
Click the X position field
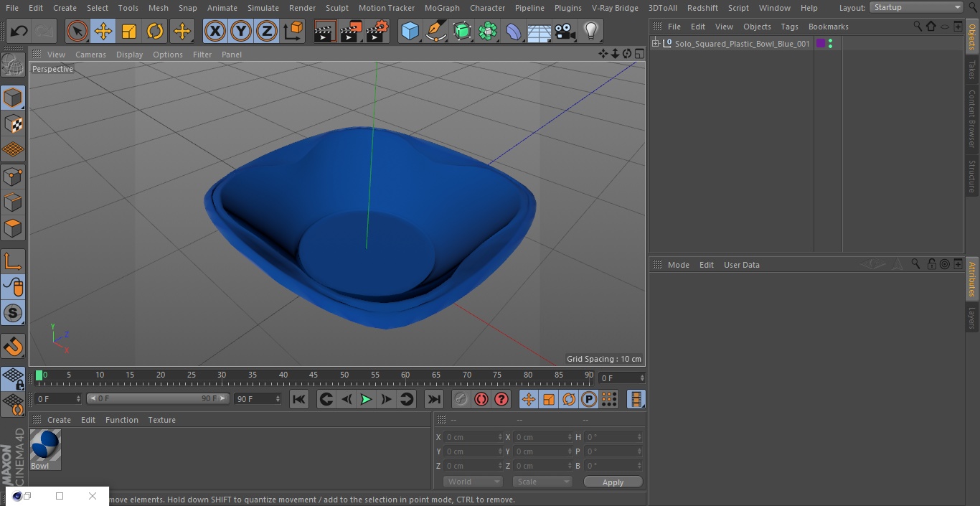coord(472,437)
